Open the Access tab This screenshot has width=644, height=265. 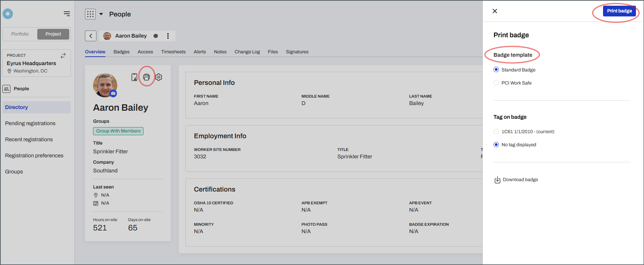tap(145, 52)
